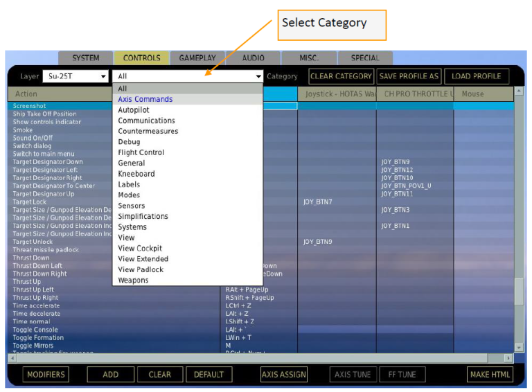This screenshot has width=532, height=392.
Task: Choose Autopilot in the category list
Action: click(x=134, y=110)
